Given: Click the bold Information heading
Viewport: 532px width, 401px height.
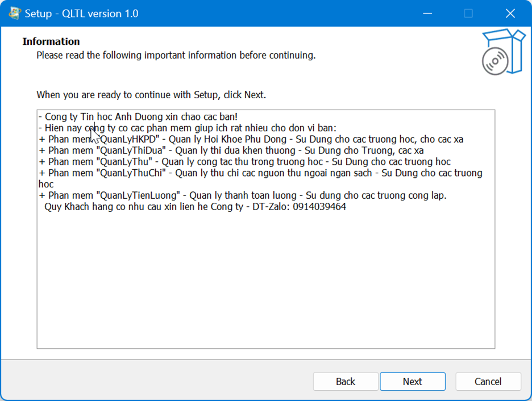Looking at the screenshot, I should coord(51,41).
